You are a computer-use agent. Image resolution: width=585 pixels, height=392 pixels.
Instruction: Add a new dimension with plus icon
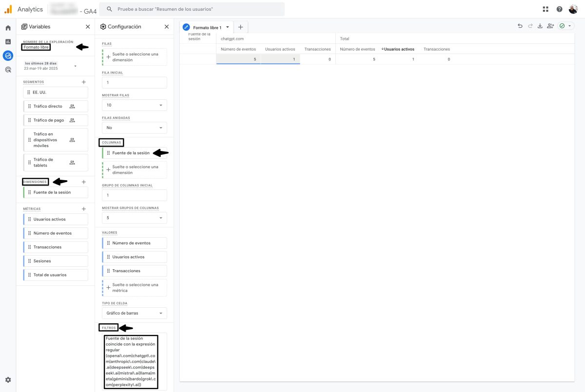click(84, 182)
